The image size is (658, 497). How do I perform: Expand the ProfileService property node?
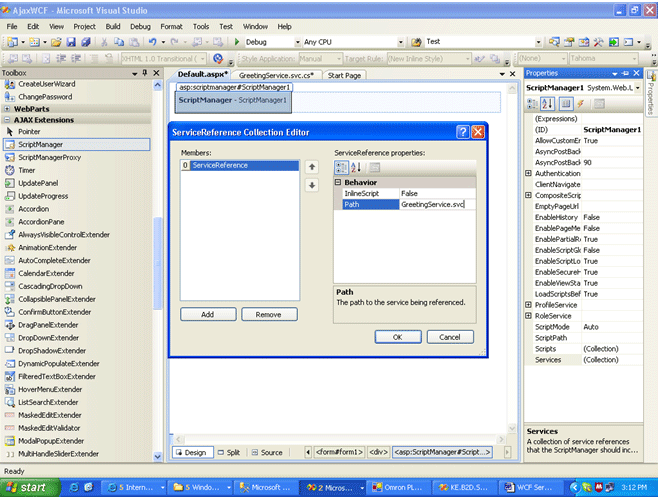(x=529, y=304)
